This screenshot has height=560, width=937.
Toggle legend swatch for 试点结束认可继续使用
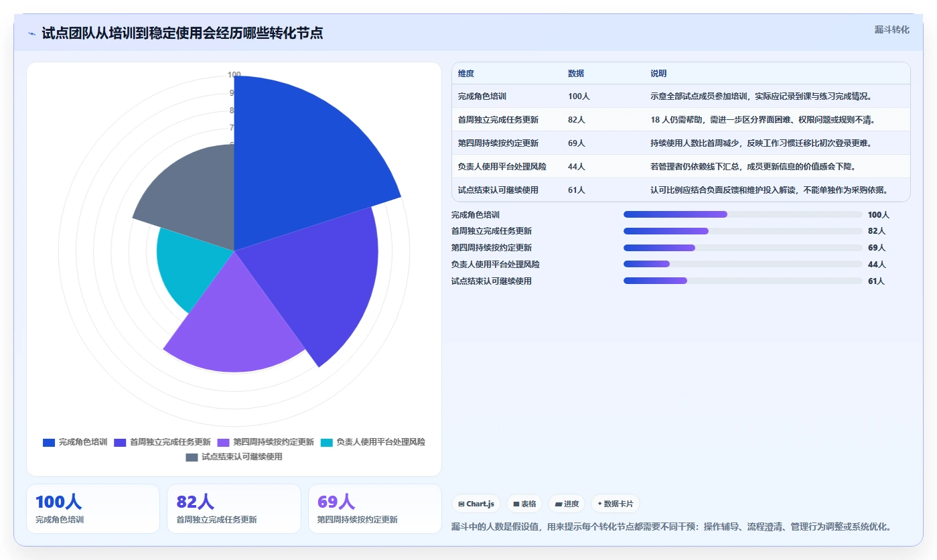(x=192, y=457)
